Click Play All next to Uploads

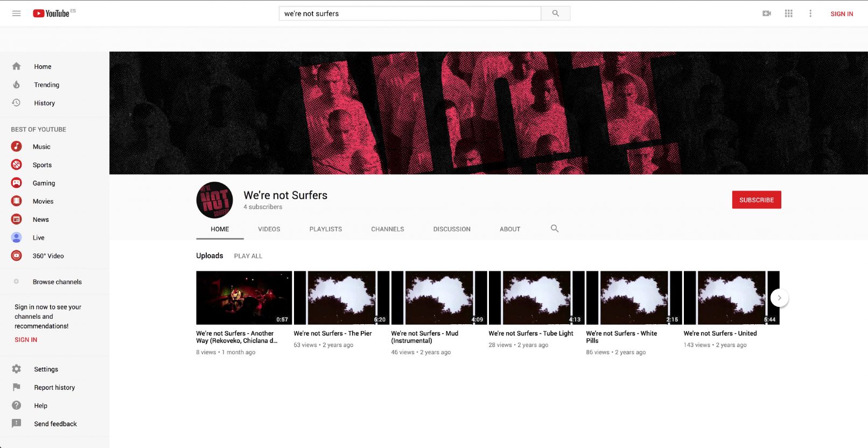pyautogui.click(x=248, y=256)
